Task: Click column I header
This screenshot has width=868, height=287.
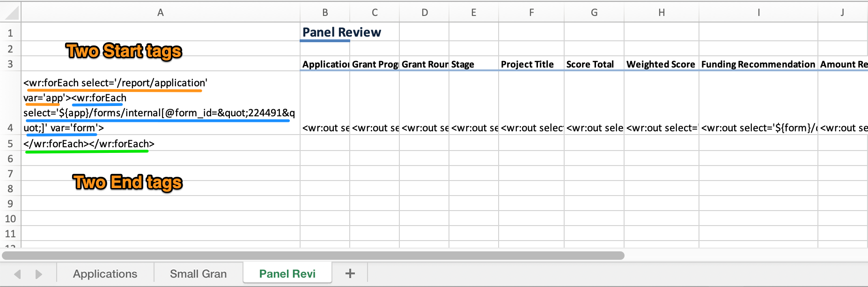Action: click(758, 13)
